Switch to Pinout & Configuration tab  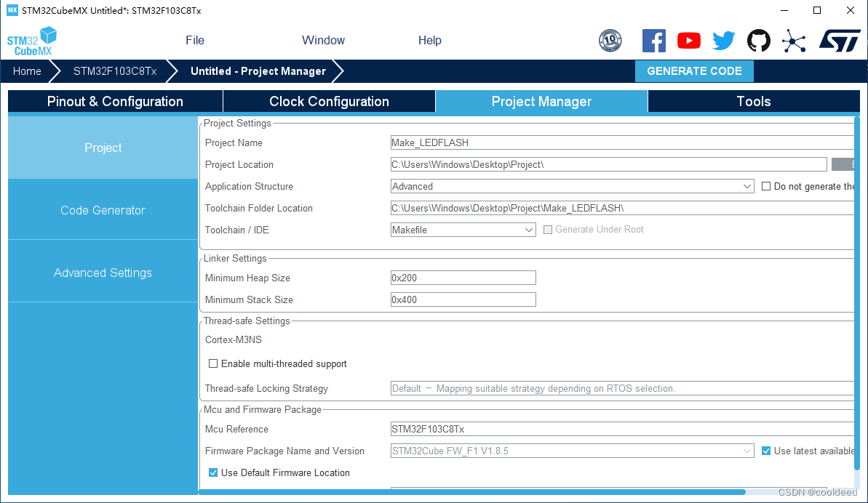[x=115, y=102]
